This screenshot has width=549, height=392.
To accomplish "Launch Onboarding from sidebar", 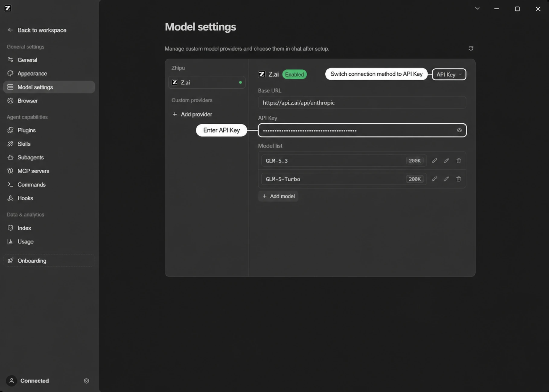I will tap(49, 260).
